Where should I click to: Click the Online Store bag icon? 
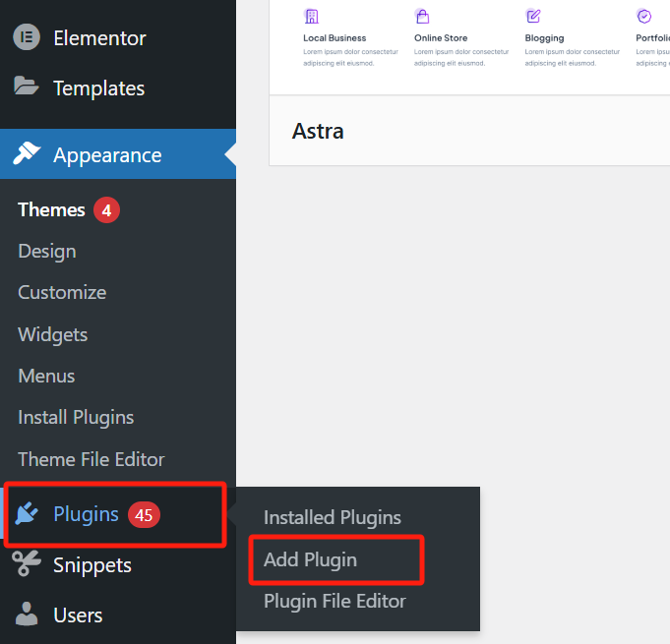pos(422,16)
